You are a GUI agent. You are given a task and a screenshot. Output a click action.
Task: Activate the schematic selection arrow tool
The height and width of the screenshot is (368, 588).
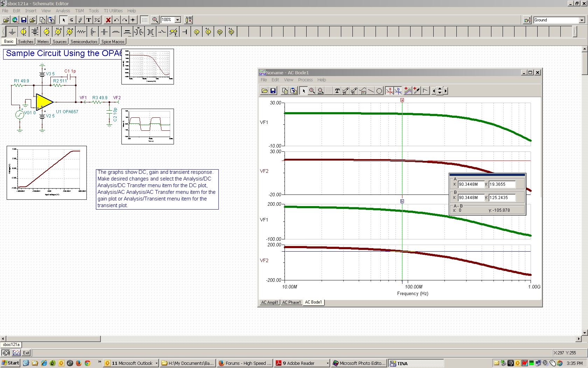coord(64,20)
